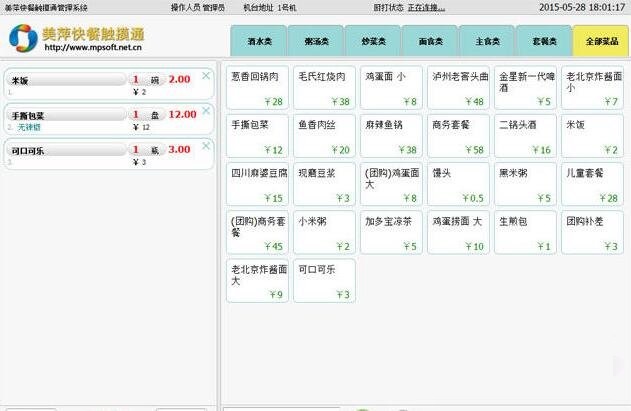Add 毛氏红烧肉 ¥38 to order

click(324, 88)
